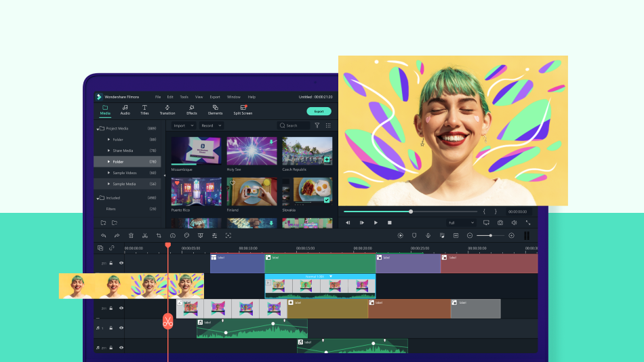This screenshot has height=362, width=644.
Task: Click the link chain icon above tracks
Action: [112, 248]
